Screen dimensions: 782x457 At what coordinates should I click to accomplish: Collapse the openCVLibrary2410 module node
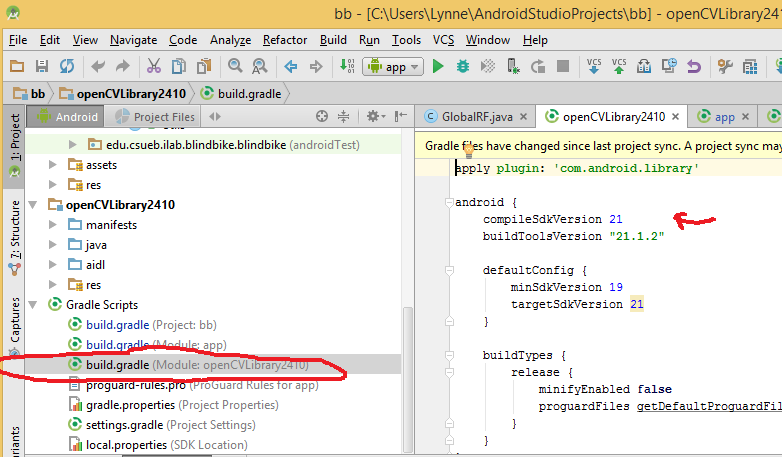pyautogui.click(x=34, y=205)
